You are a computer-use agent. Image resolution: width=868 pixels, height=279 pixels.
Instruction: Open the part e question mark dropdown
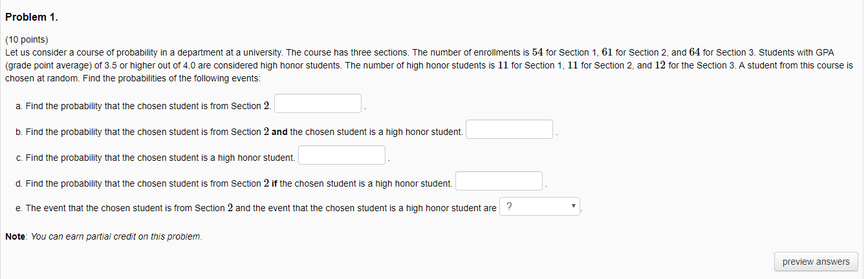[540, 207]
